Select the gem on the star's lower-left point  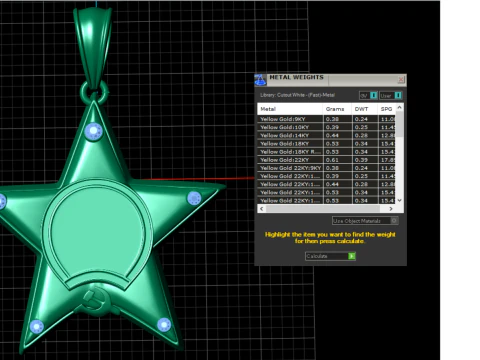[37, 327]
